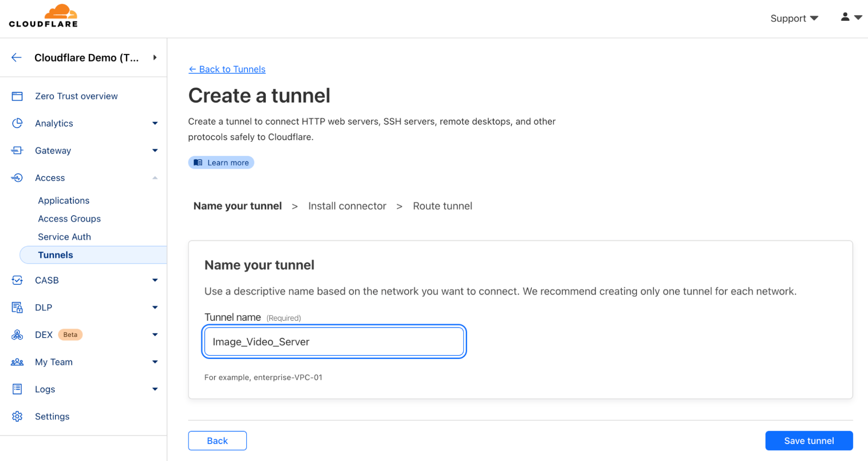This screenshot has height=461, width=868.
Task: Click the user account icon
Action: pos(844,16)
